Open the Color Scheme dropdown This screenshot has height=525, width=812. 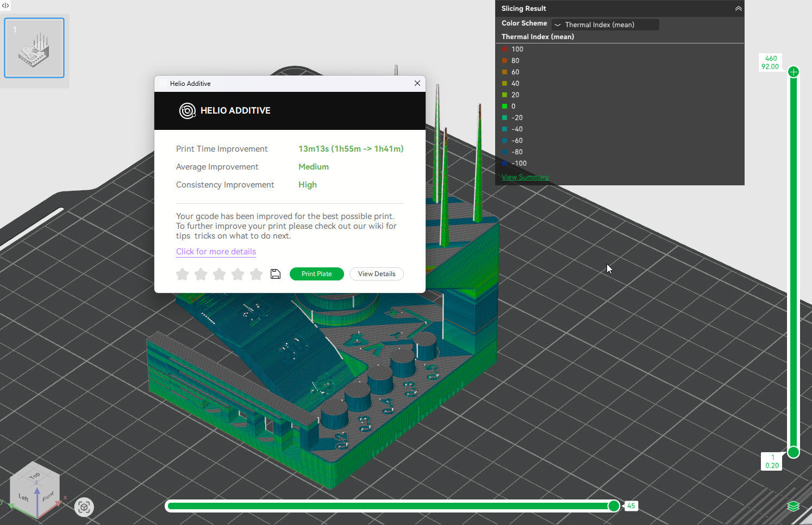click(604, 24)
